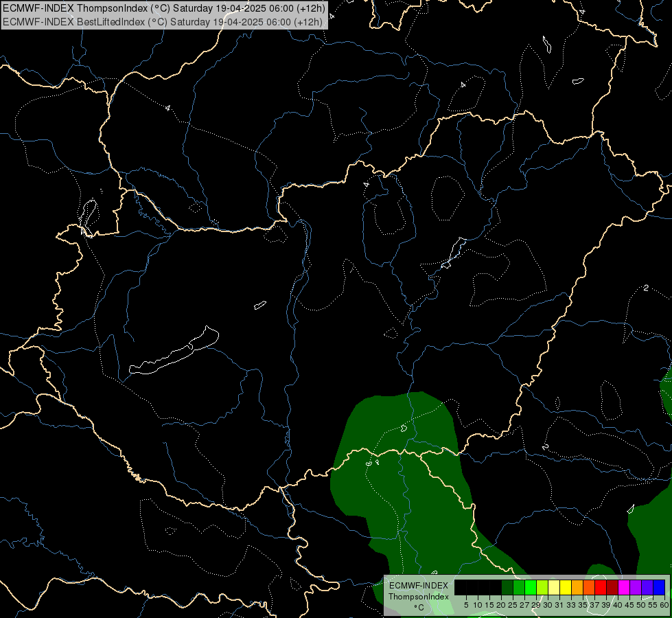This screenshot has height=618, width=672.
Task: Click the legend value 40
Action: click(618, 605)
